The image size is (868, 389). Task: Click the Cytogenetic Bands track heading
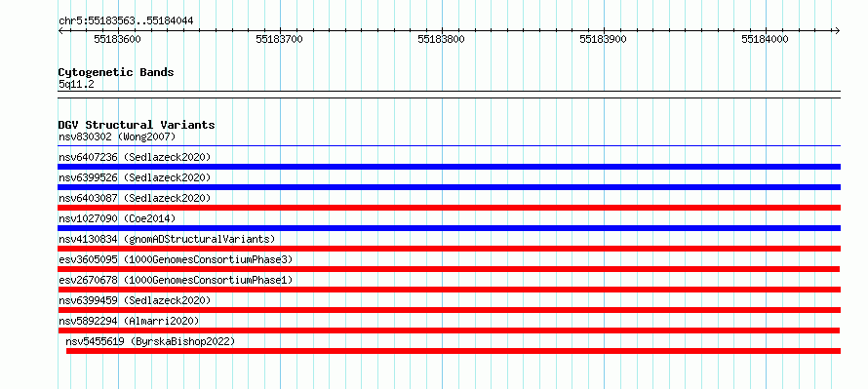pos(116,72)
